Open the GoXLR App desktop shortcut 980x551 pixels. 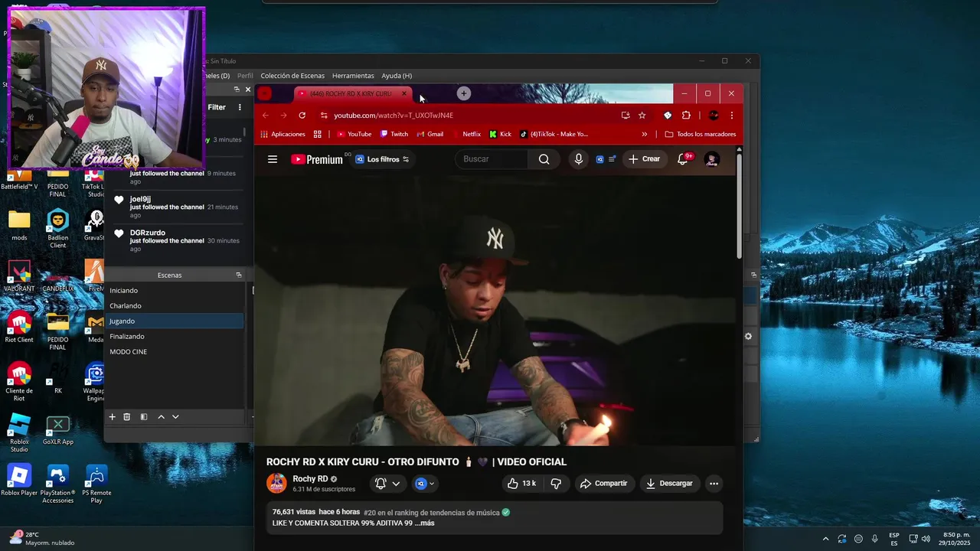[58, 430]
